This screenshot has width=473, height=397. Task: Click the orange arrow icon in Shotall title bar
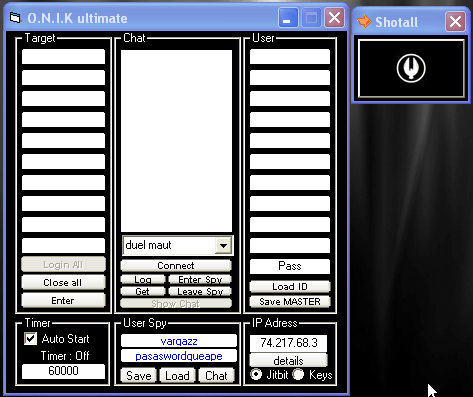(x=364, y=22)
